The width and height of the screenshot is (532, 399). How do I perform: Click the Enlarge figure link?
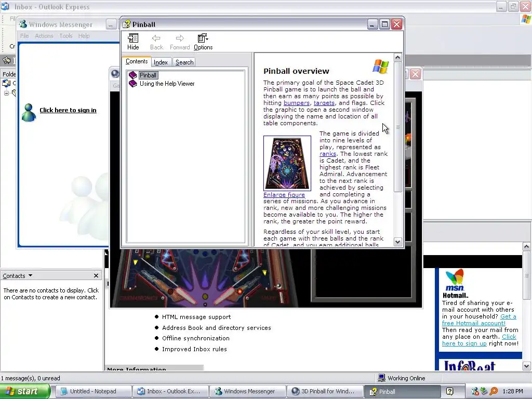click(x=284, y=195)
